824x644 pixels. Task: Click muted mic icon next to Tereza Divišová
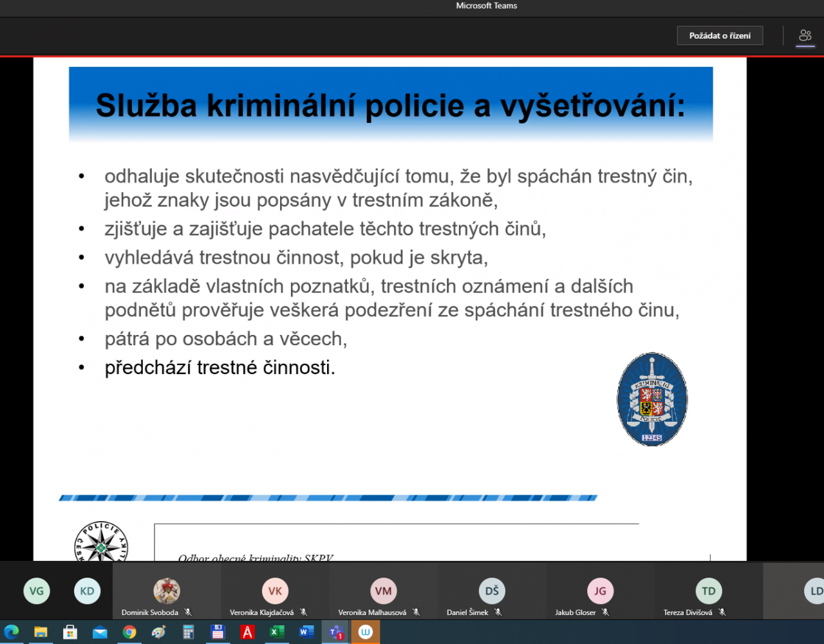pyautogui.click(x=722, y=612)
